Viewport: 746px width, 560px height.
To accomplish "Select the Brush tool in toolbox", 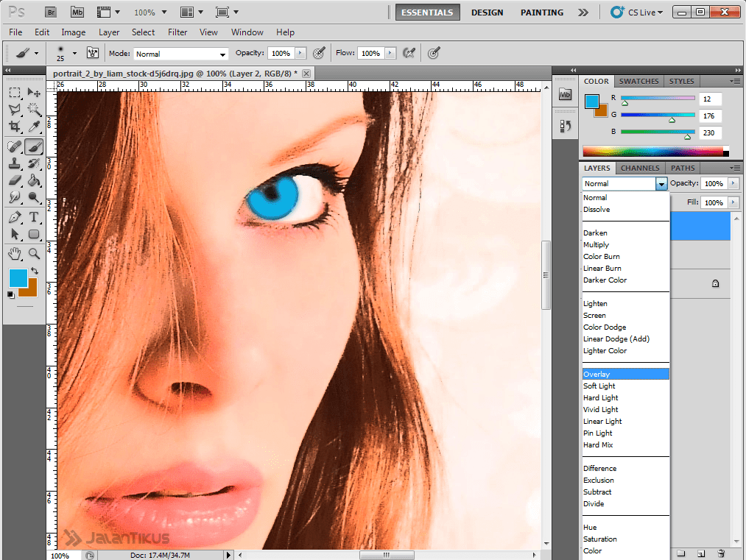I will pyautogui.click(x=34, y=147).
